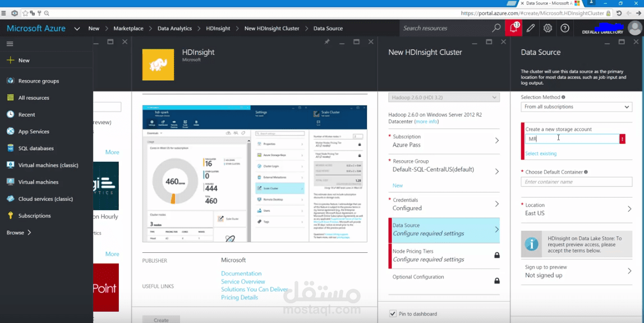Open the Service Overview link
Screen dimensions: 644x323
tap(243, 281)
